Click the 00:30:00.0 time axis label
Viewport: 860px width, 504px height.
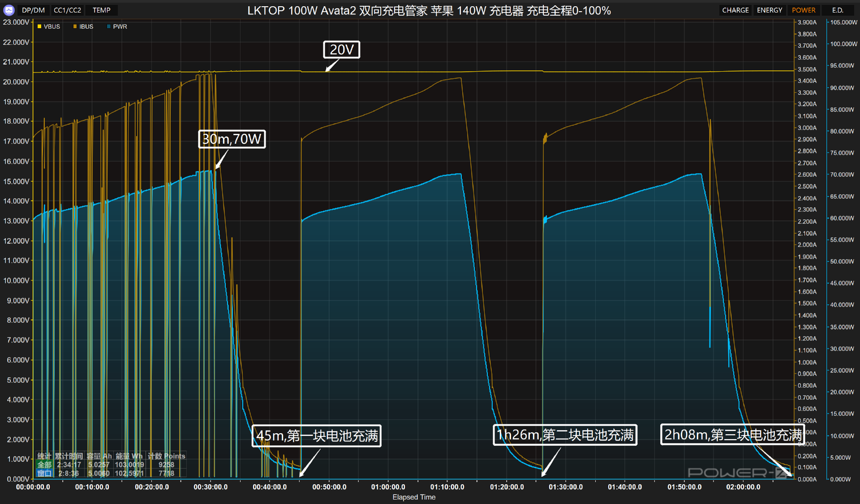tap(211, 487)
